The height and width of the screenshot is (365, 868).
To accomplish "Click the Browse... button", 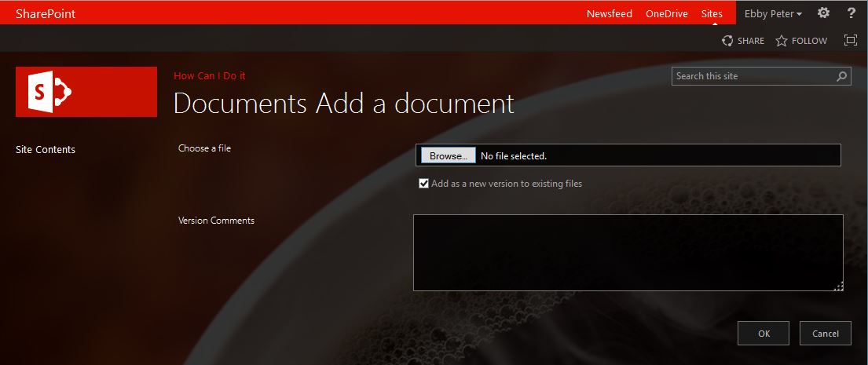I will coord(449,156).
